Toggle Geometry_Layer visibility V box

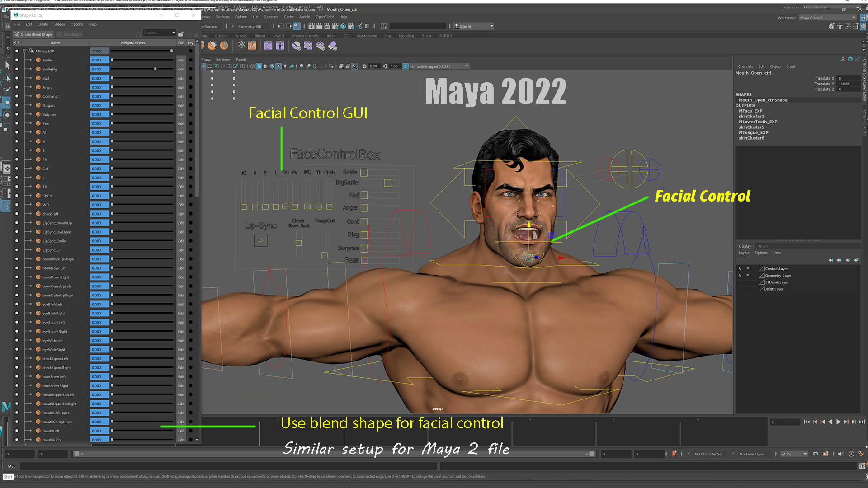tap(740, 276)
